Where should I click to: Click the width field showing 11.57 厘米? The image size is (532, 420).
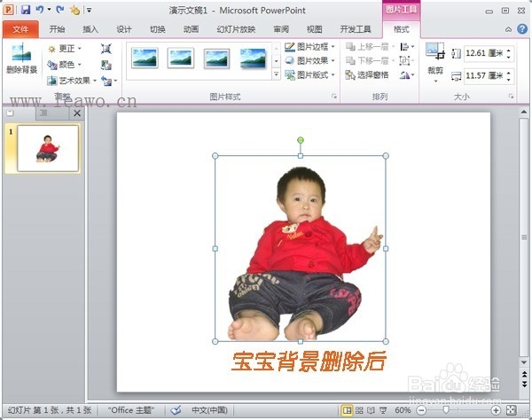(484, 75)
